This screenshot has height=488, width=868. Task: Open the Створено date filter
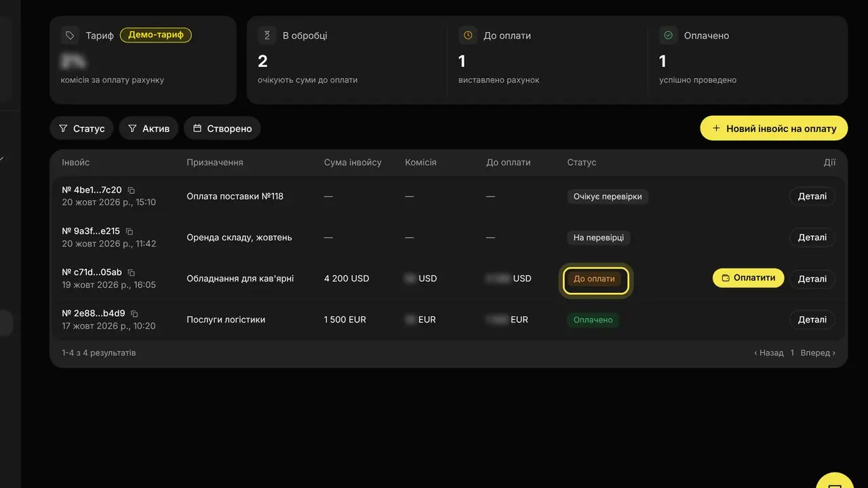[222, 128]
